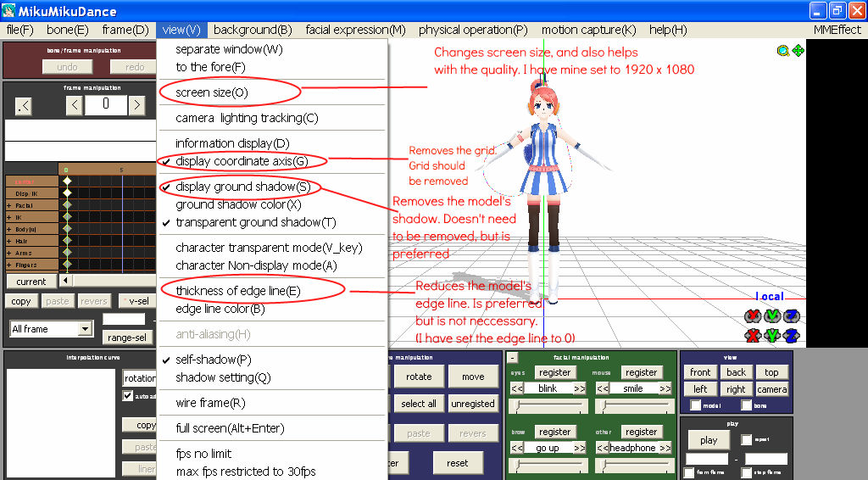Click the << arrow beside blink
Screen dimensions: 868x480
click(x=516, y=388)
